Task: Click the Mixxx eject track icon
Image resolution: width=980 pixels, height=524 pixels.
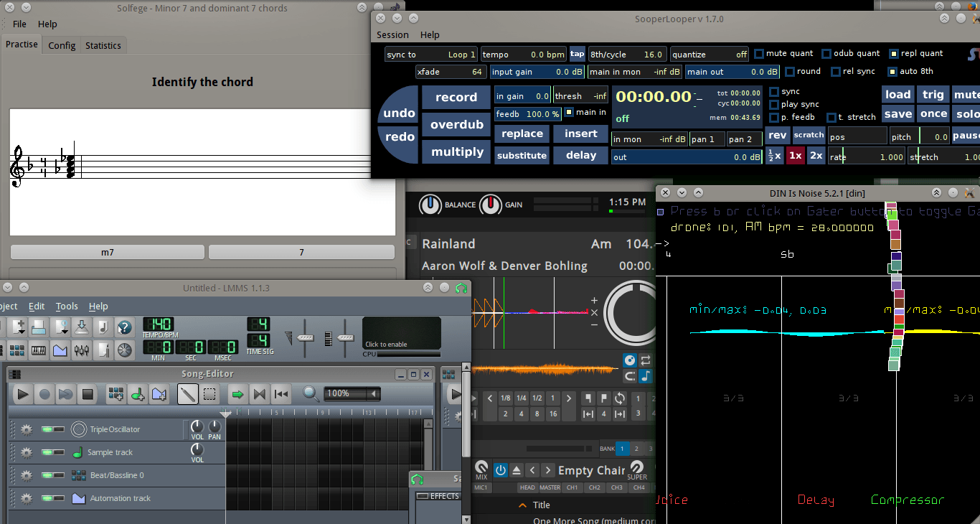Action: (517, 471)
